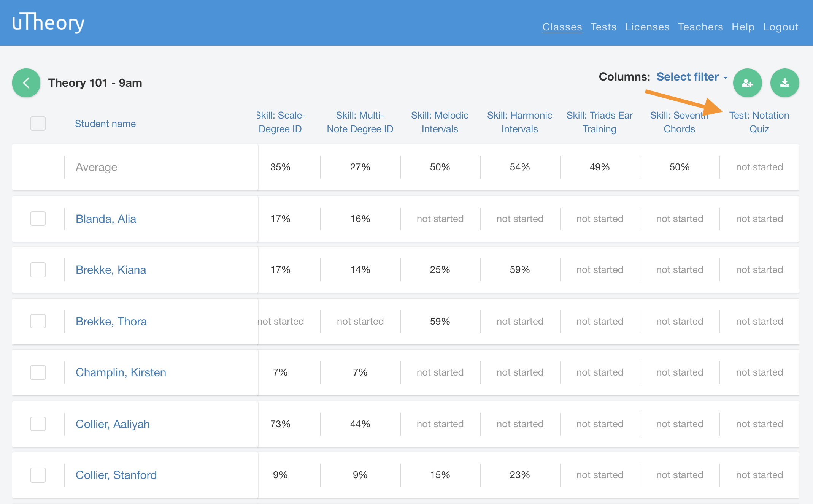The width and height of the screenshot is (813, 504).
Task: Click Brekke, Kiana's 25% Melodic Intervals score
Action: tap(440, 270)
